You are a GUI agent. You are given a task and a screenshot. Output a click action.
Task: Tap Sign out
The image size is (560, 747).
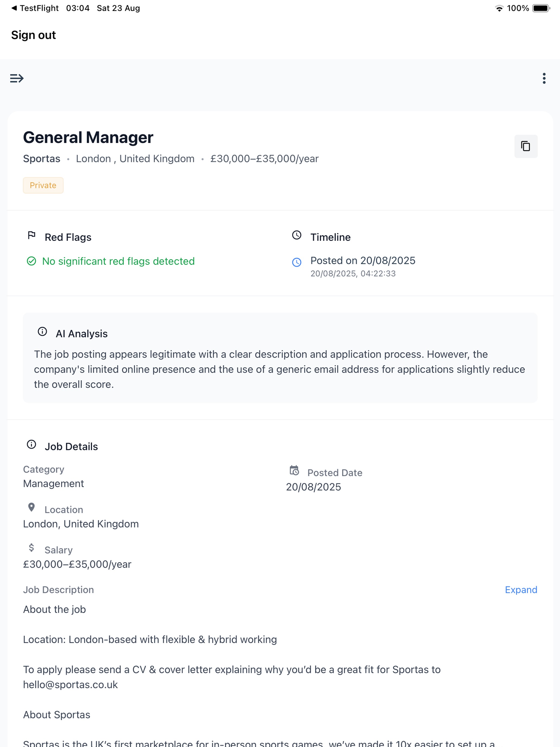[33, 35]
